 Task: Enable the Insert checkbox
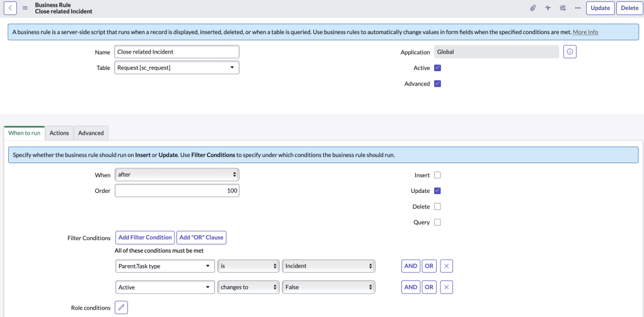pyautogui.click(x=437, y=175)
